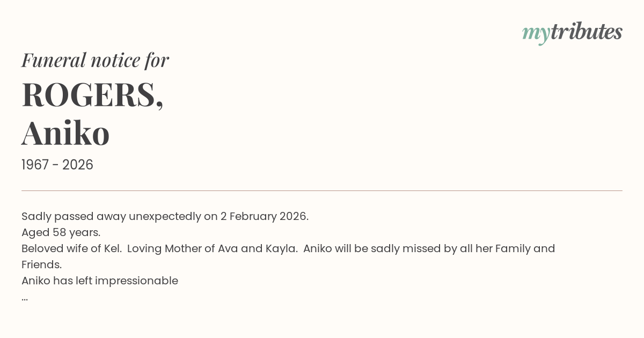Viewport: 644px width, 338px height.
Task: Click the green "my" in the logo
Action: (536, 33)
